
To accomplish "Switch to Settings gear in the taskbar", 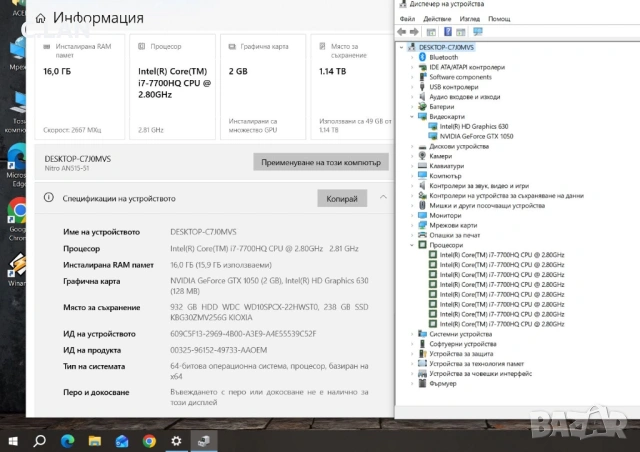I will [x=176, y=441].
